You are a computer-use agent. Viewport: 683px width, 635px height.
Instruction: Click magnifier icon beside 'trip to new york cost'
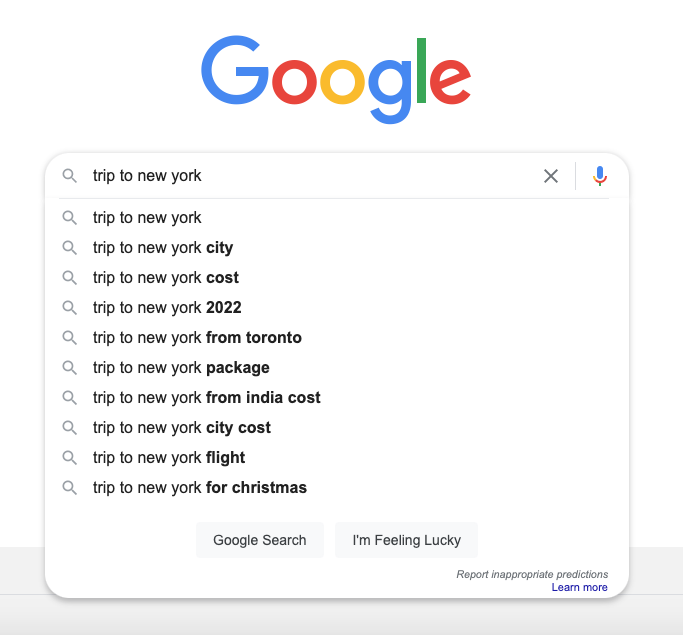[x=69, y=277]
